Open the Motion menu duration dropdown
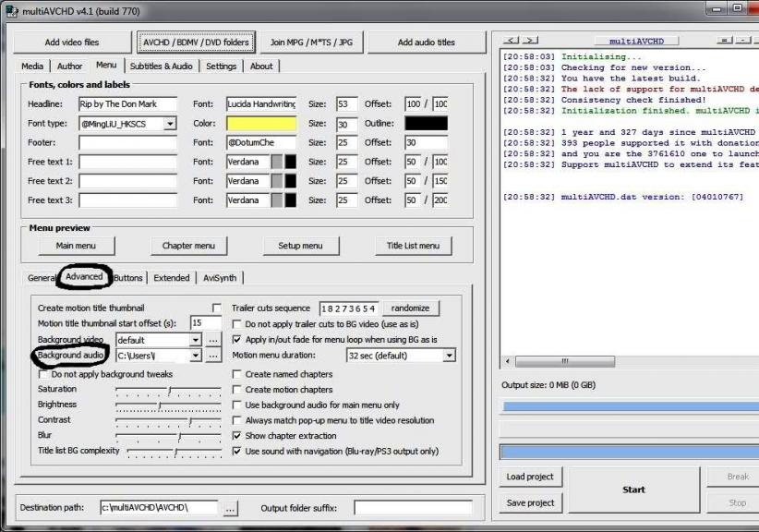Screen dimensions: 759x532 [449, 356]
